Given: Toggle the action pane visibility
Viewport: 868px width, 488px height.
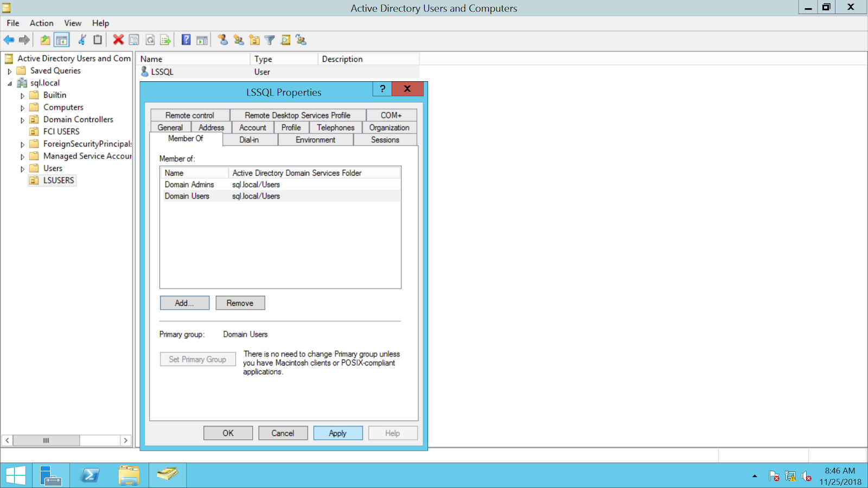Looking at the screenshot, I should [x=202, y=40].
